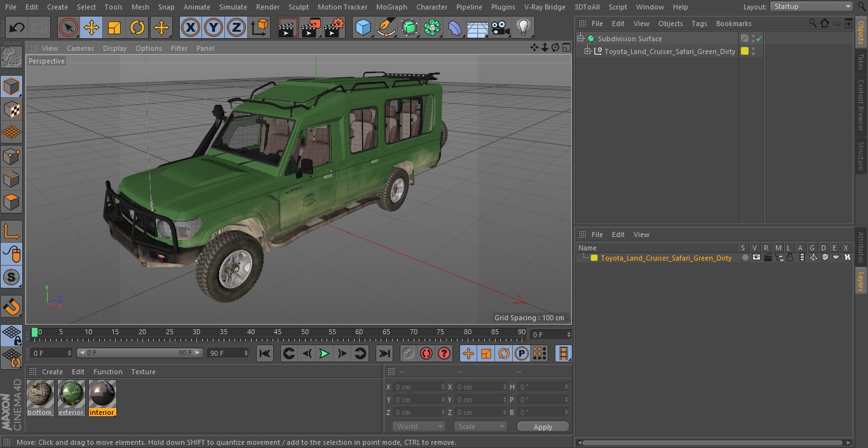Select the bottom_ material thumbnail
Image resolution: width=868 pixels, height=448 pixels.
[x=40, y=398]
